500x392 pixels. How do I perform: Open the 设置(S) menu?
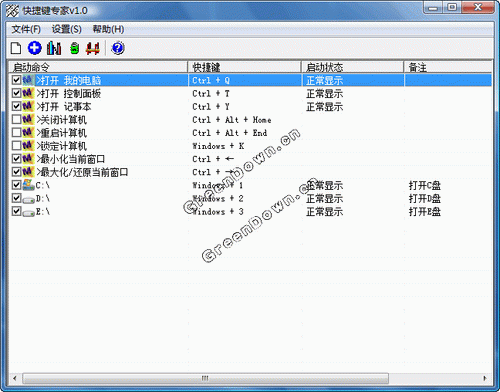pos(67,29)
